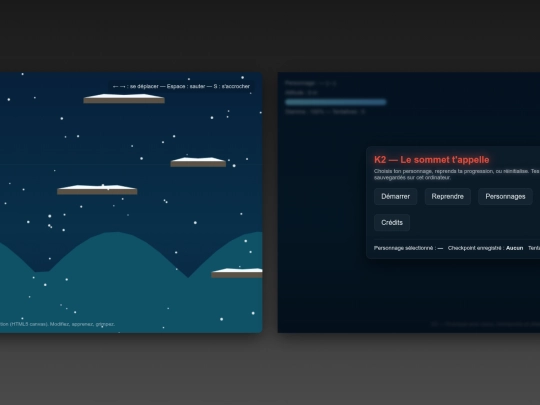Viewport: 540px width, 405px height.
Task: Click the controls hint with 'Espace : sauter'
Action: [181, 86]
